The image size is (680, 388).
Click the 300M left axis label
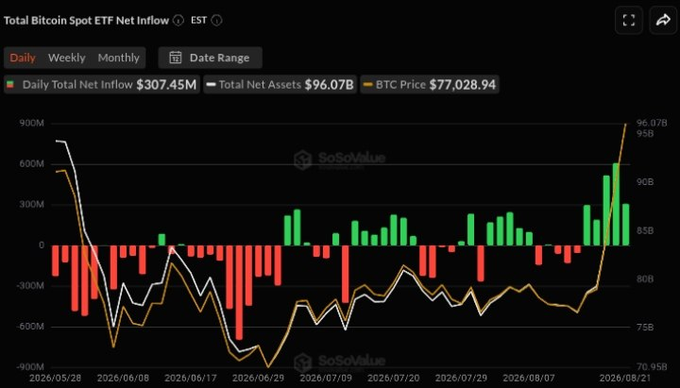(31, 205)
